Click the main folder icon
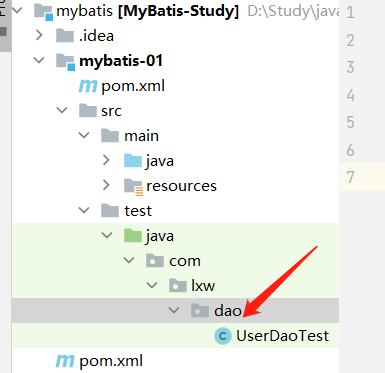Viewport: 385px width, 373px height. tap(110, 135)
